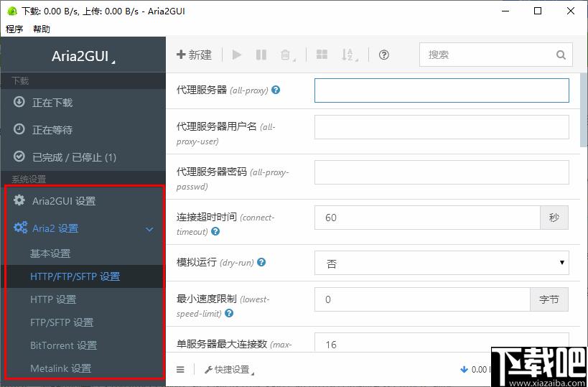
Task: Click the 秒 unit label
Action: pyautogui.click(x=554, y=218)
